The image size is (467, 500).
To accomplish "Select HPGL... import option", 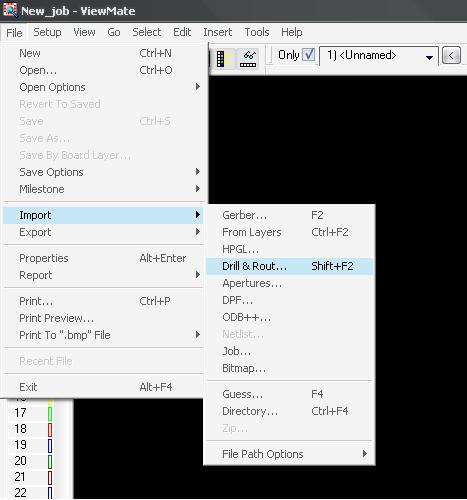I will click(x=289, y=249).
